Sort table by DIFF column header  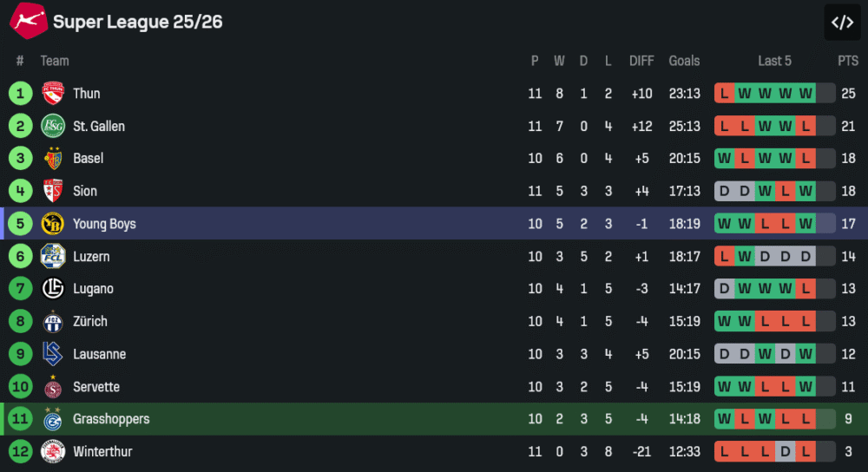point(641,61)
